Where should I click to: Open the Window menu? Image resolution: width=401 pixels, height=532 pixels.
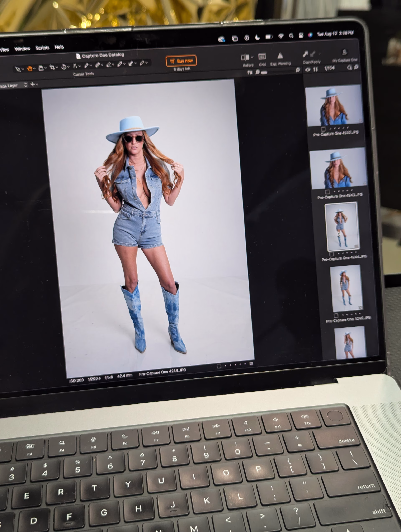click(x=22, y=49)
